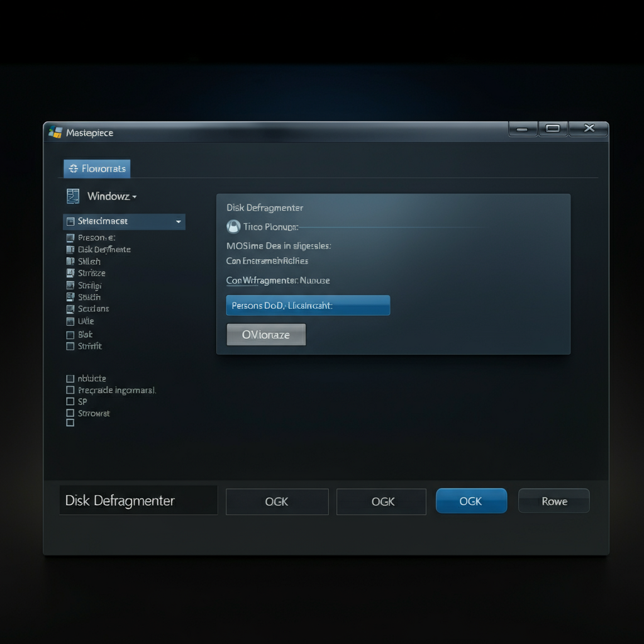Viewport: 644px width, 644px height.
Task: Click the blue OGK button
Action: tap(471, 501)
